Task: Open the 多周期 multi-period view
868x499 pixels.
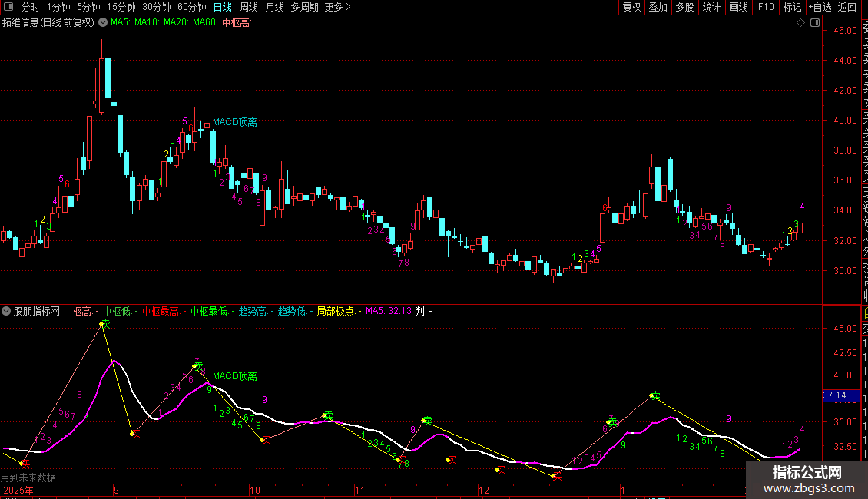Action: click(304, 7)
